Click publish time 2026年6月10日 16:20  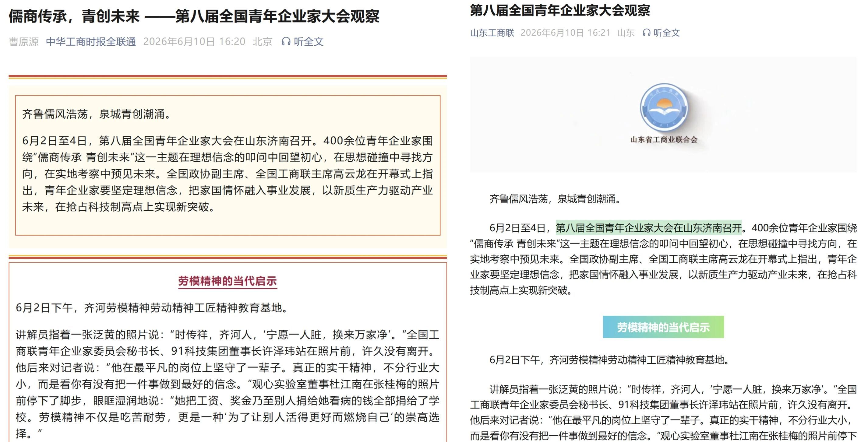point(194,42)
